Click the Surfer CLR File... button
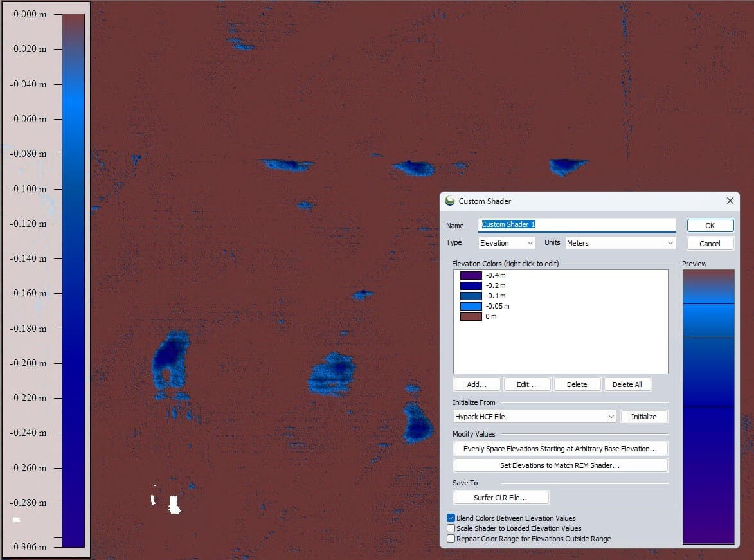 pos(501,498)
